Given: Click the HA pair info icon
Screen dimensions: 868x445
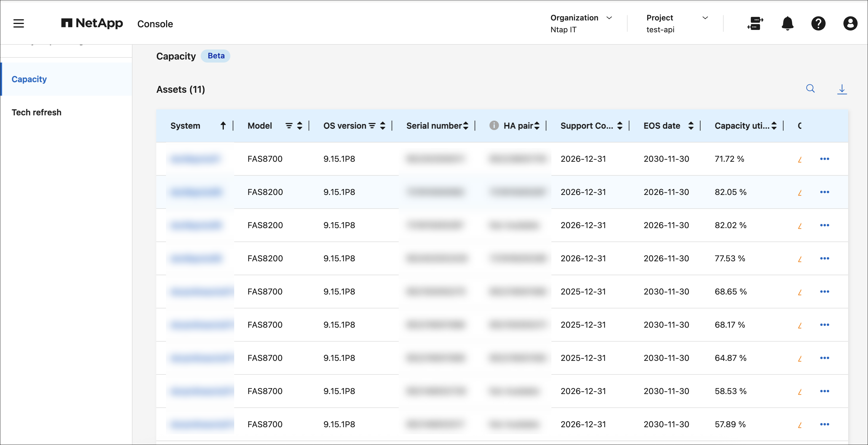Looking at the screenshot, I should pos(494,125).
